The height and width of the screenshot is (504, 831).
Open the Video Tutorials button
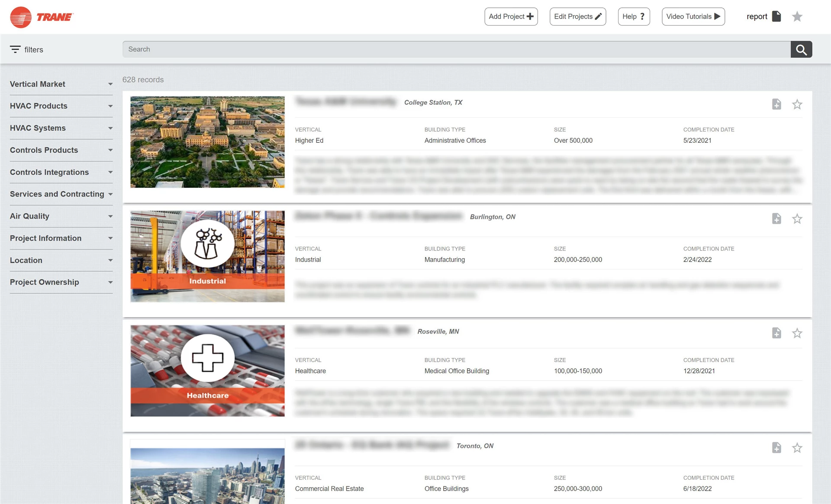point(693,16)
